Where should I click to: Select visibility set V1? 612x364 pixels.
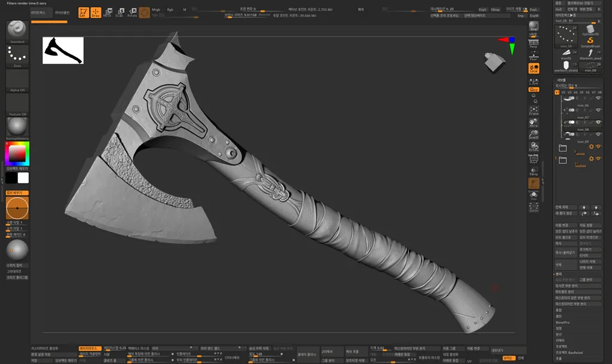(557, 93)
